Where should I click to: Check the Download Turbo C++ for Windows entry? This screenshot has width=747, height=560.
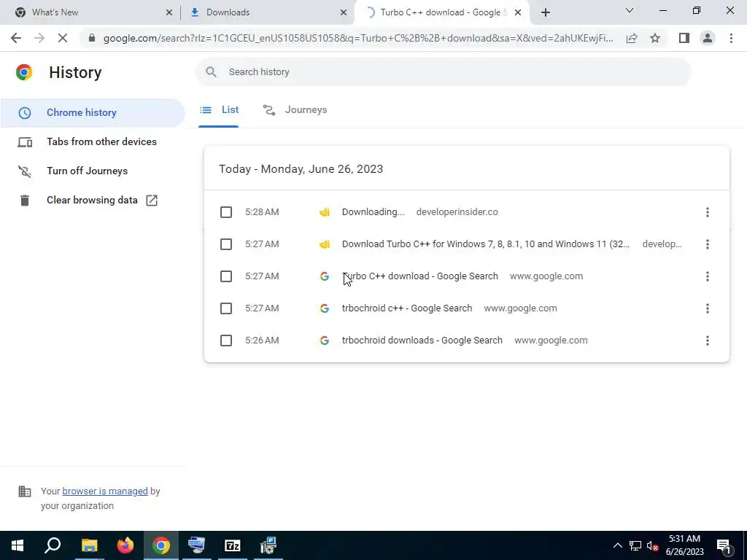coord(226,244)
